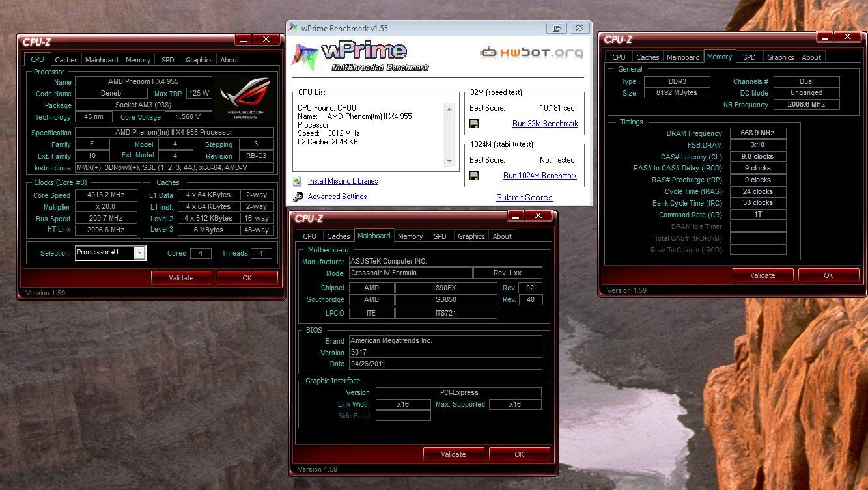The height and width of the screenshot is (490, 868).
Task: Switch to Memory tab in CPU-Z Mainboard window
Action: click(x=410, y=236)
